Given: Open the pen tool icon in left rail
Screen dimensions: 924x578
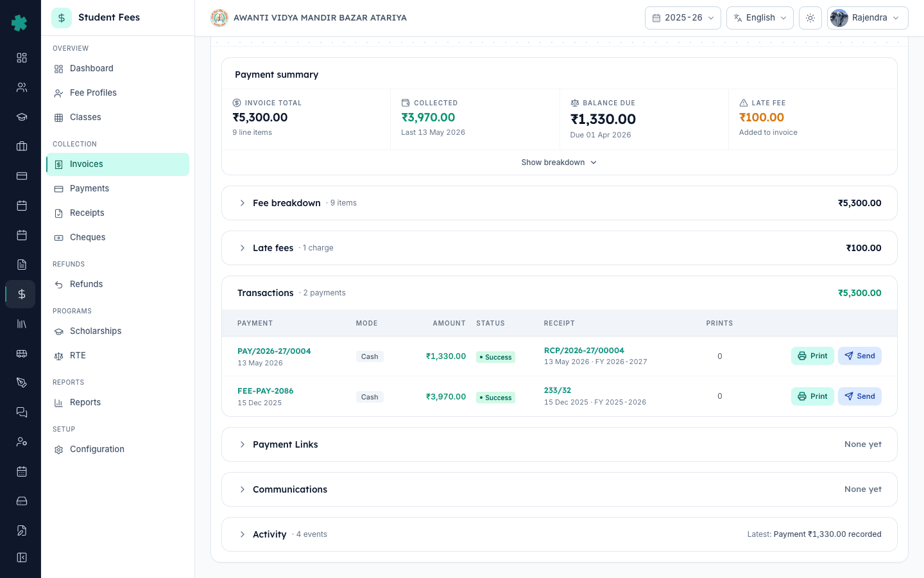Looking at the screenshot, I should [22, 383].
